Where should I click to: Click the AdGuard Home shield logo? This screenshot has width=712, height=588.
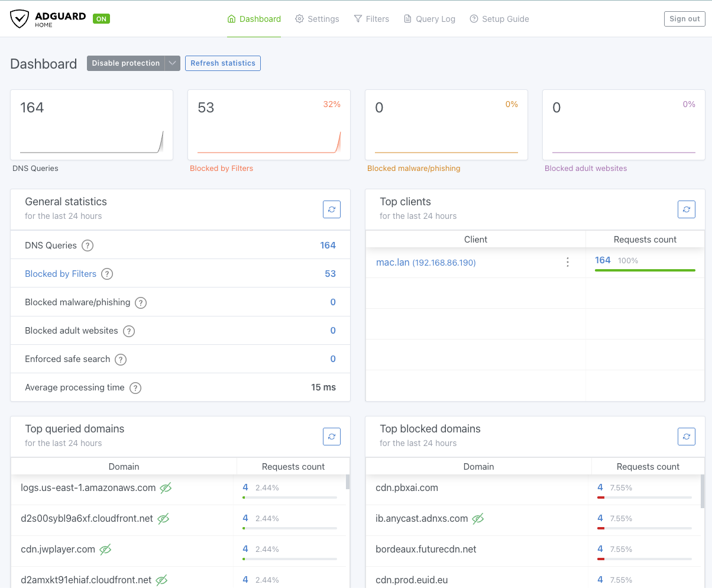click(20, 19)
